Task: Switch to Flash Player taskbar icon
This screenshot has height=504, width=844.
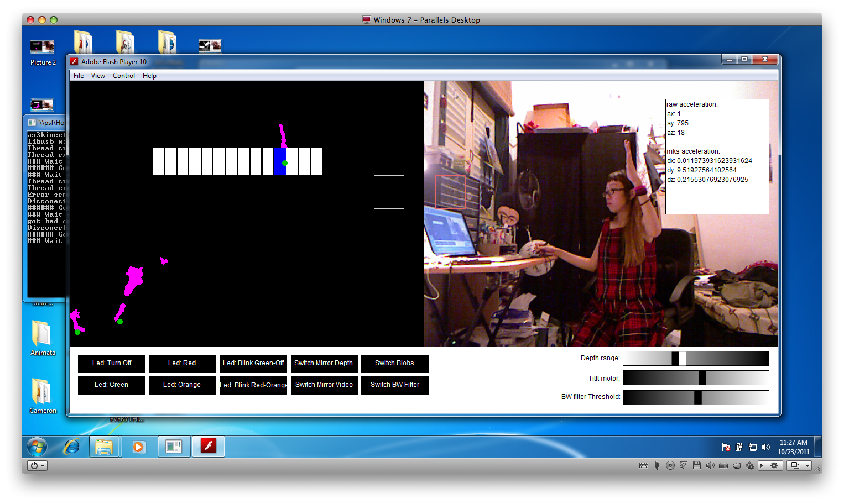Action: pyautogui.click(x=208, y=446)
